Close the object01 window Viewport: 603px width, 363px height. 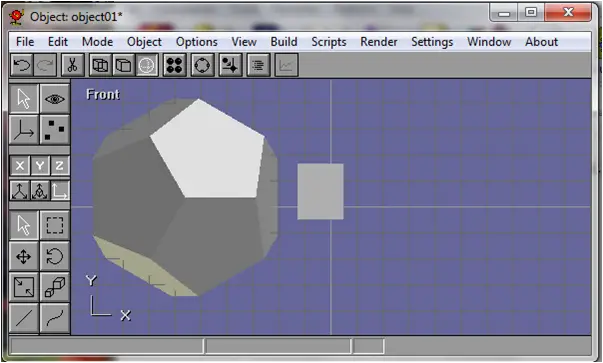click(x=568, y=13)
